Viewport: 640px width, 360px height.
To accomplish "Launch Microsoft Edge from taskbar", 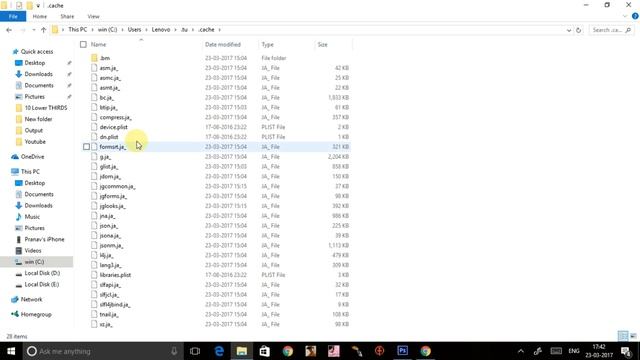I will pos(219,351).
